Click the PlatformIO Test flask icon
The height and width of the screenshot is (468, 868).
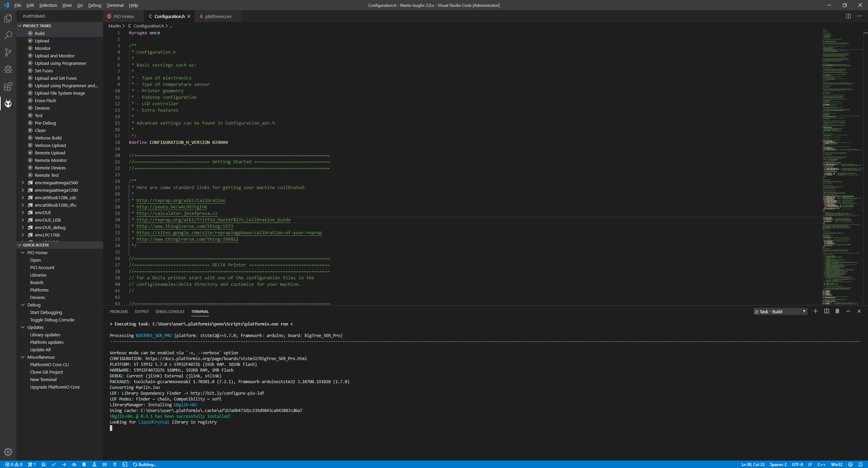94,464
